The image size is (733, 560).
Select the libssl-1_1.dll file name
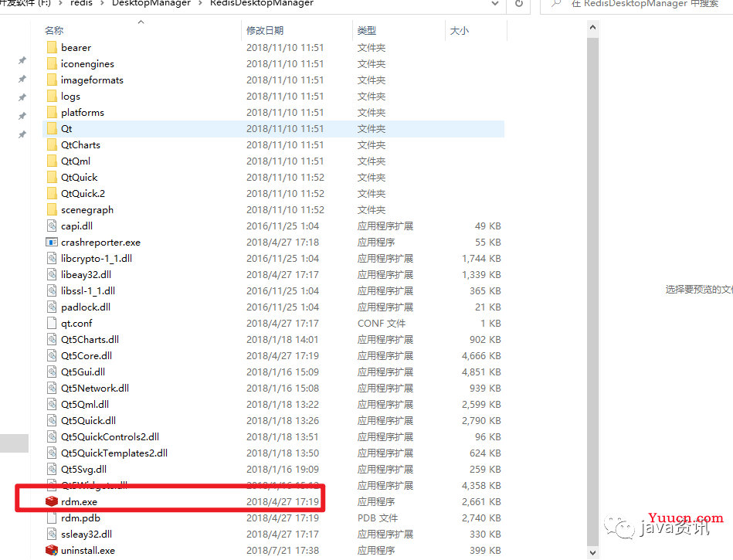click(88, 290)
